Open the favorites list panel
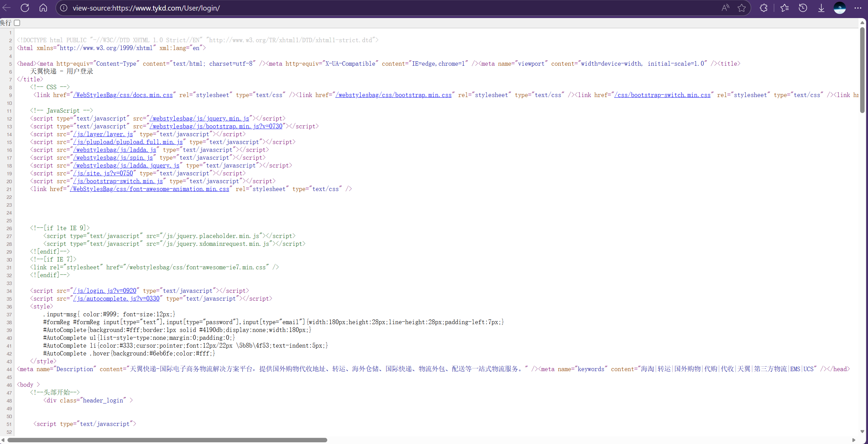Viewport: 868px width, 444px height. 785,8
